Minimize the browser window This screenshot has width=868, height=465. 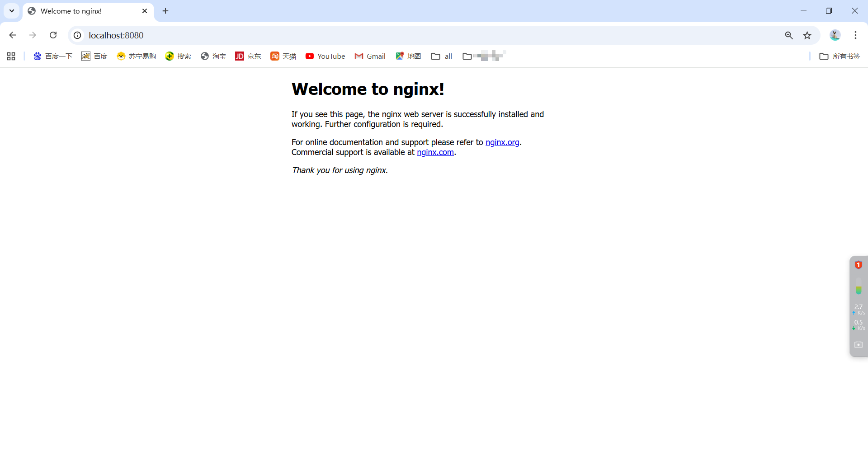(x=803, y=11)
